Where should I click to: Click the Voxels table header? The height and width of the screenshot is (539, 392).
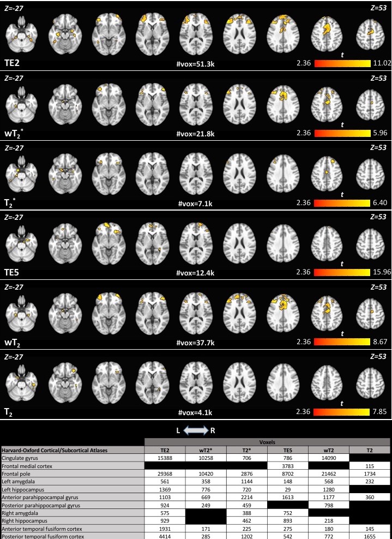[x=267, y=442]
